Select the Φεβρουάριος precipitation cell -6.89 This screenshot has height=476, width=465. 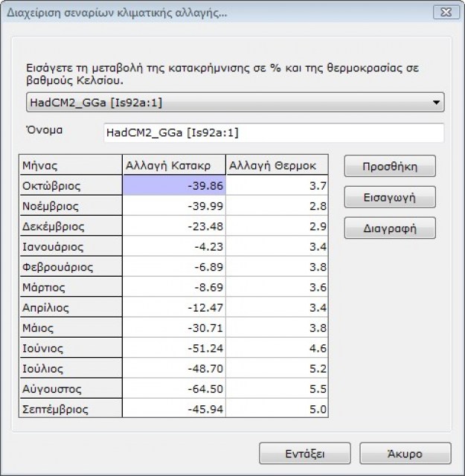pyautogui.click(x=173, y=267)
